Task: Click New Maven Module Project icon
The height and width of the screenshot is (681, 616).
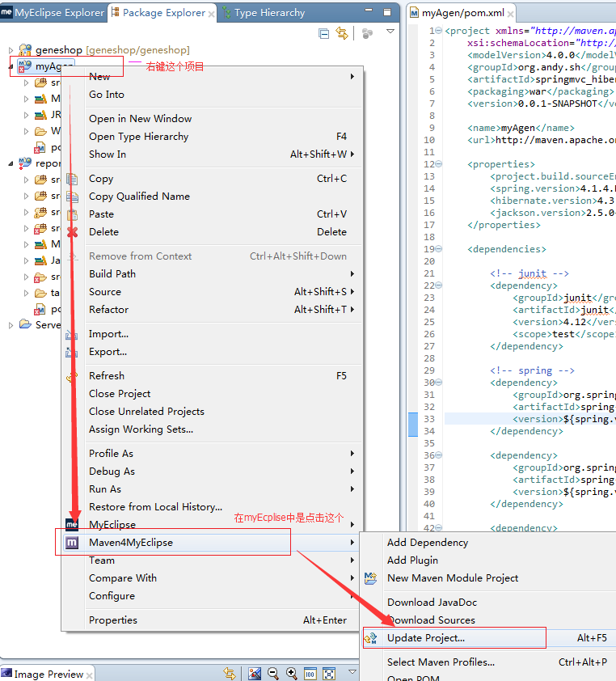Action: (371, 578)
